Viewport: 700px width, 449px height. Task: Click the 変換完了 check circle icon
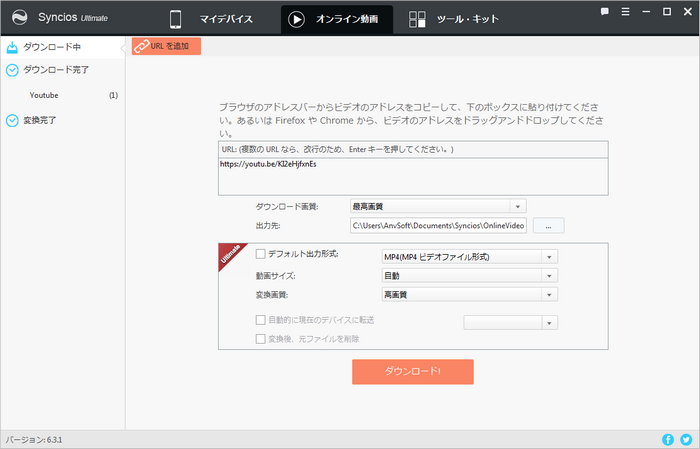pyautogui.click(x=12, y=121)
